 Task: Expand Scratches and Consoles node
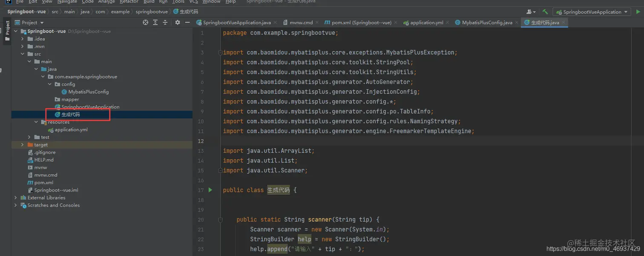pyautogui.click(x=16, y=205)
